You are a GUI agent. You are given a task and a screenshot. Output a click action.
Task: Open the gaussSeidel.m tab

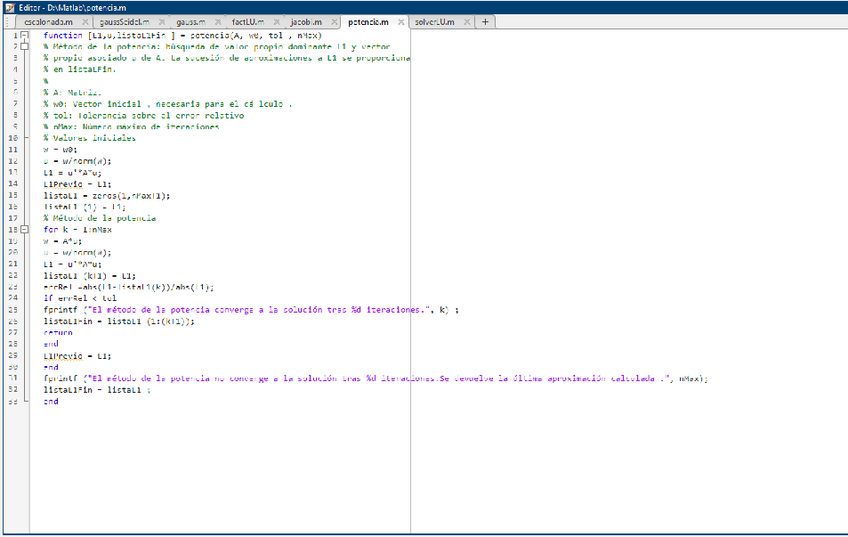coord(123,21)
